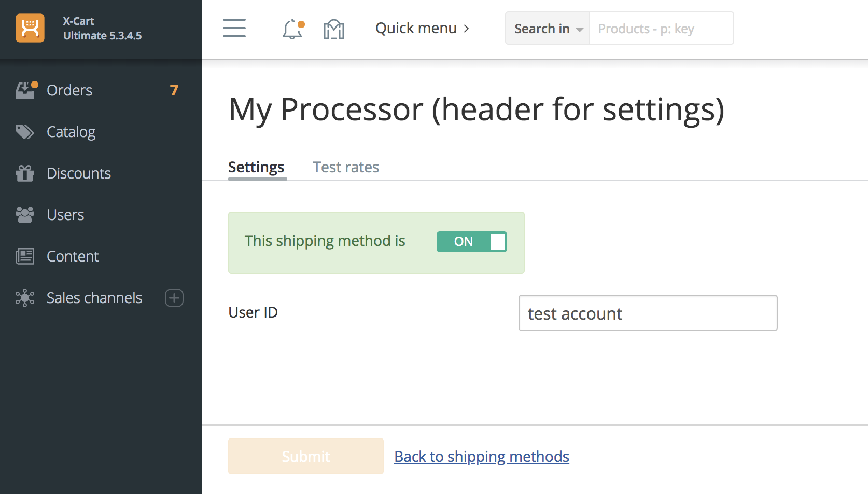Click the User ID text field
This screenshot has width=868, height=494.
[x=647, y=312]
